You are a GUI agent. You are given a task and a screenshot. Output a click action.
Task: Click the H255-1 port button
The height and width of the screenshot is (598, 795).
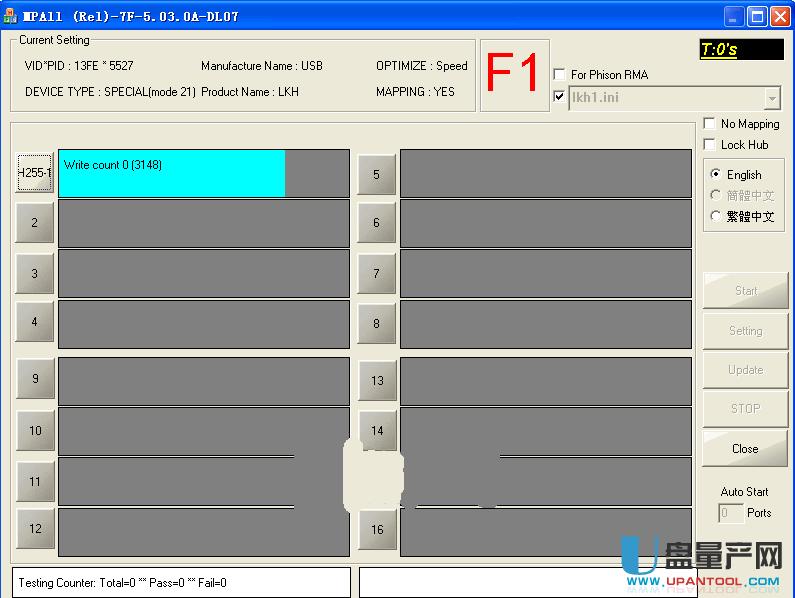pyautogui.click(x=35, y=173)
